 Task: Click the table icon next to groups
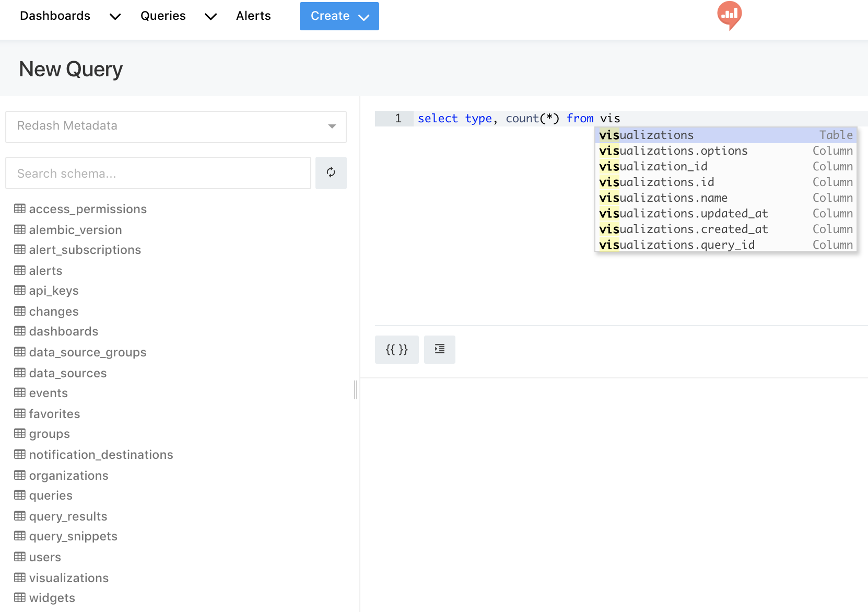click(20, 434)
